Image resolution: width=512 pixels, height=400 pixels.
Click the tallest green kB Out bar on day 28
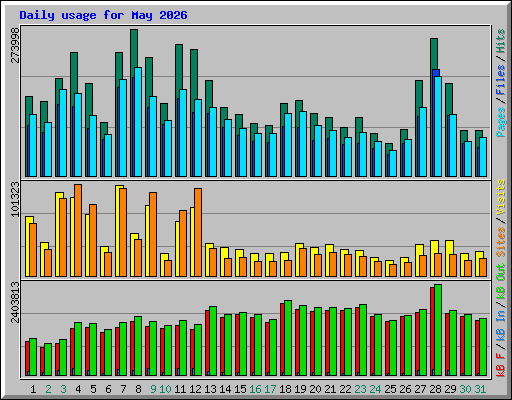point(438,330)
